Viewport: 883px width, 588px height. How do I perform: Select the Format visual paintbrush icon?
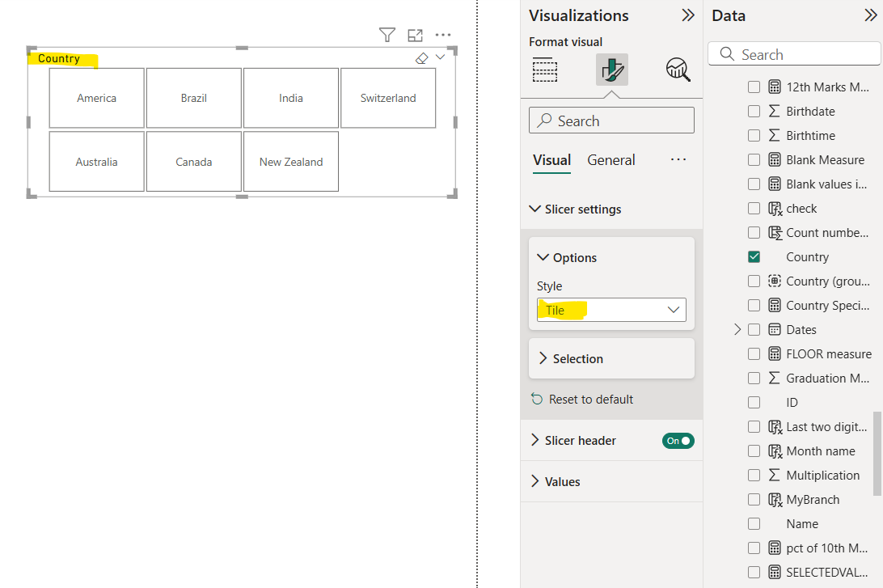612,70
